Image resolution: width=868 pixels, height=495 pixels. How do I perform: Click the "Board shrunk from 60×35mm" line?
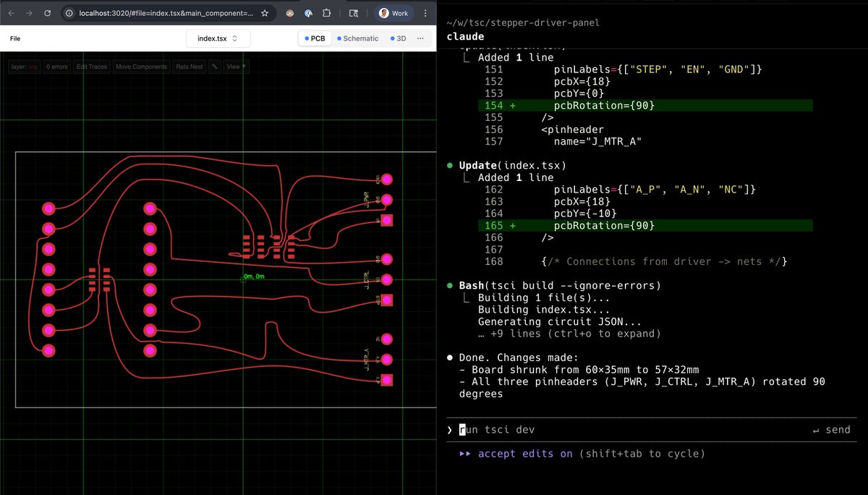pyautogui.click(x=579, y=369)
